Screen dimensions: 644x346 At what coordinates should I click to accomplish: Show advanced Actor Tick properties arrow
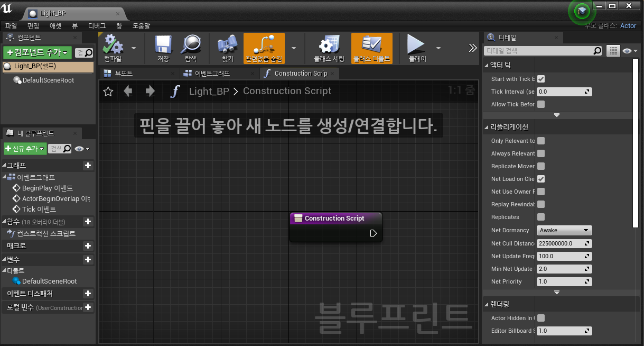556,115
